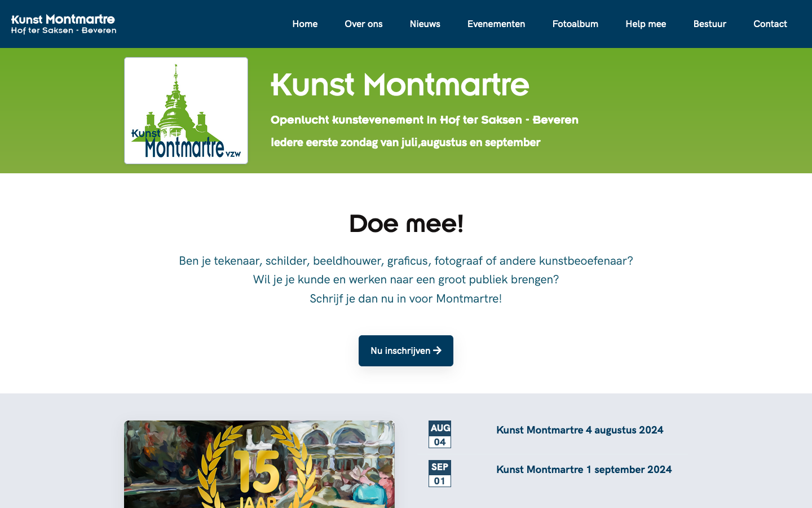812x508 pixels.
Task: Open the Home page from navigation
Action: [x=304, y=24]
